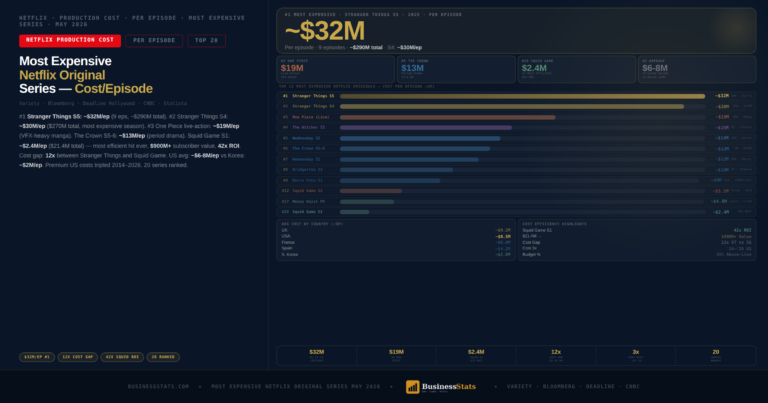The height and width of the screenshot is (403, 768).
Task: Click the Stranger Things S5 bar
Action: (x=523, y=96)
